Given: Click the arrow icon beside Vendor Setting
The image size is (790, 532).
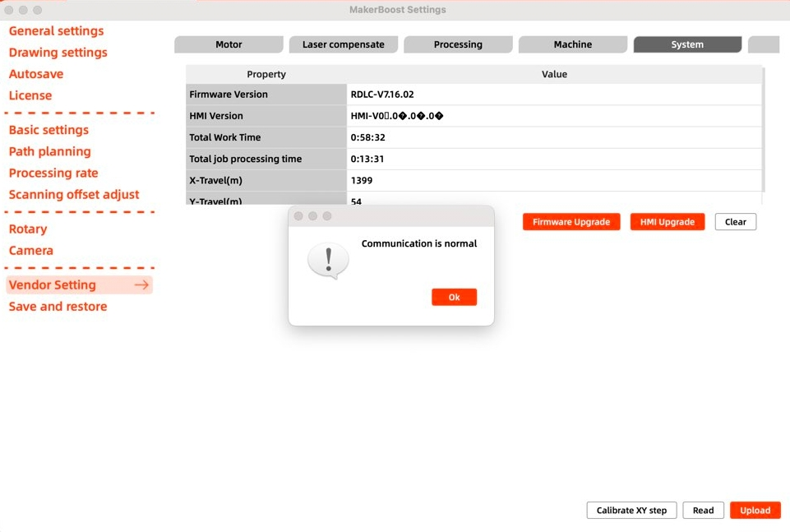Looking at the screenshot, I should pos(141,285).
